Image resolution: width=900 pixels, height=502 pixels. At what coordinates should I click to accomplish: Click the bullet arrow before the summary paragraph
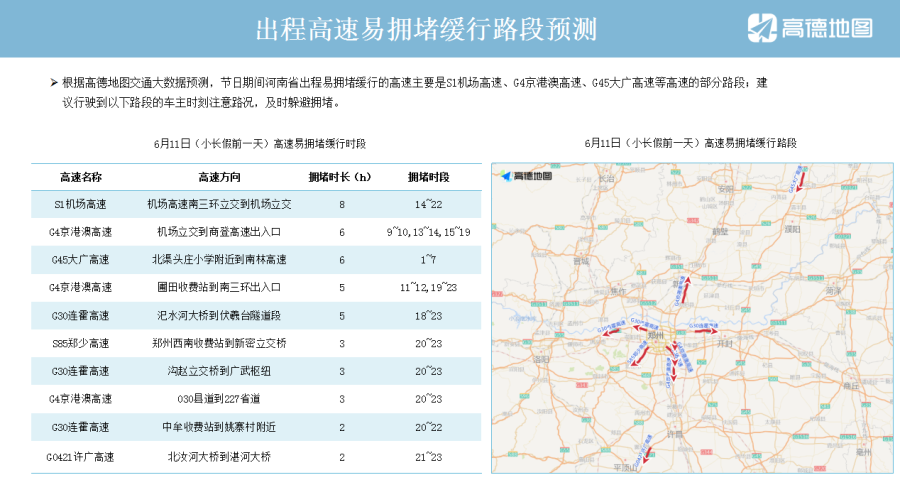click(53, 83)
